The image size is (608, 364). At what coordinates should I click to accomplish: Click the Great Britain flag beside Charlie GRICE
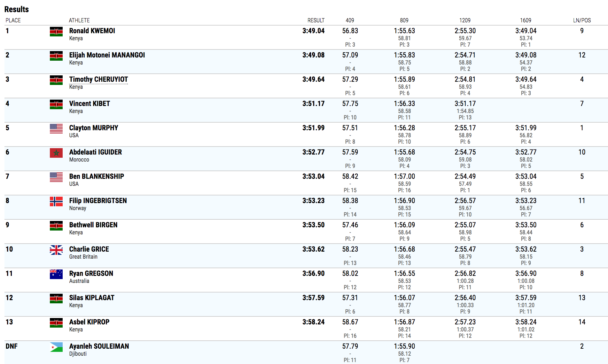click(x=56, y=250)
